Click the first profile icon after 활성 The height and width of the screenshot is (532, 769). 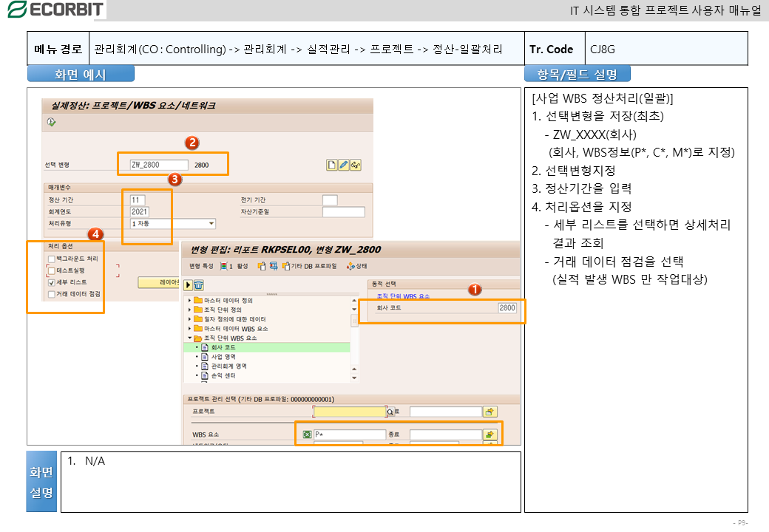pos(262,266)
